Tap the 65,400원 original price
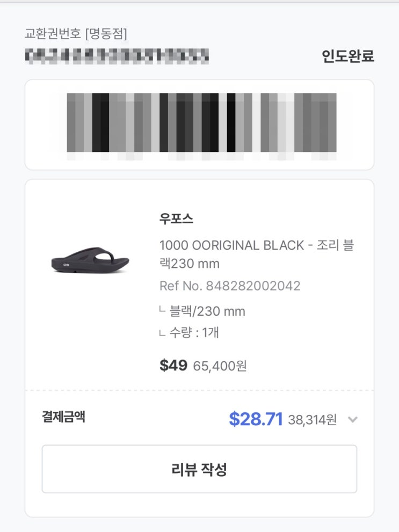Screen dimensions: 399x532 (x=220, y=366)
